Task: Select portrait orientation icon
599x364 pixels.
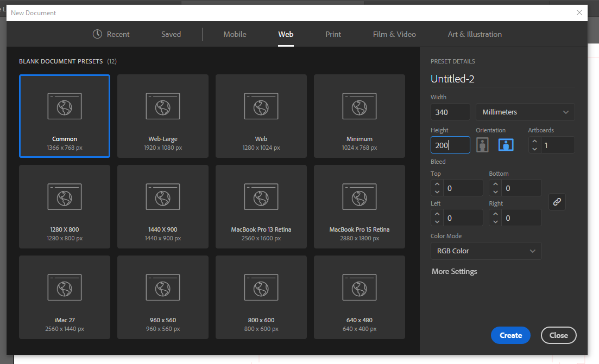Action: point(482,145)
